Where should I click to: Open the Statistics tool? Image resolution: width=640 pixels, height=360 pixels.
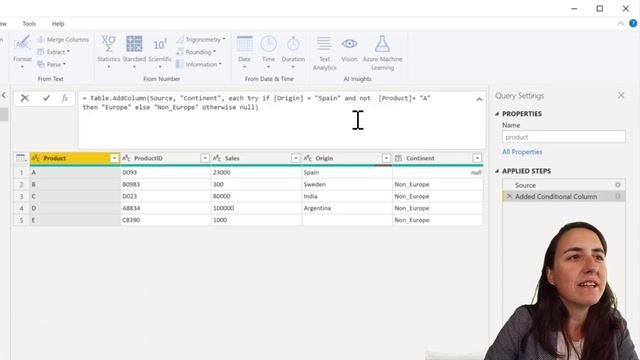coord(109,52)
